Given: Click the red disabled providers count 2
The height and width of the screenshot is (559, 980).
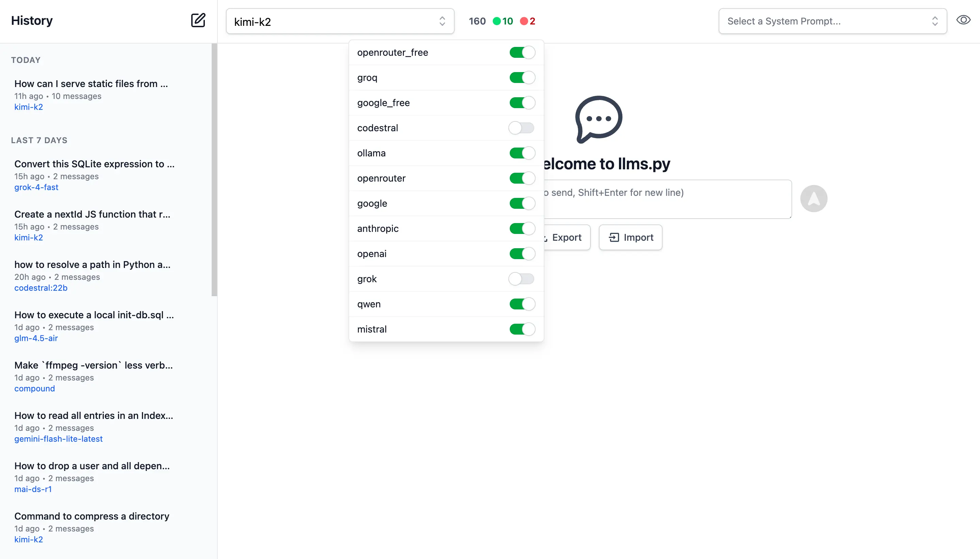Looking at the screenshot, I should pos(527,21).
